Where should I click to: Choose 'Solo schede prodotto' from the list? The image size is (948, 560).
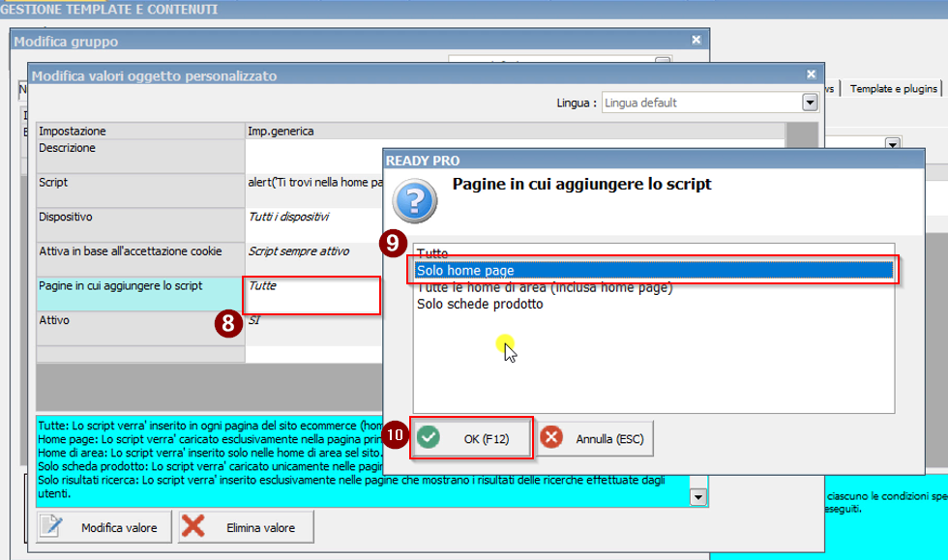480,304
